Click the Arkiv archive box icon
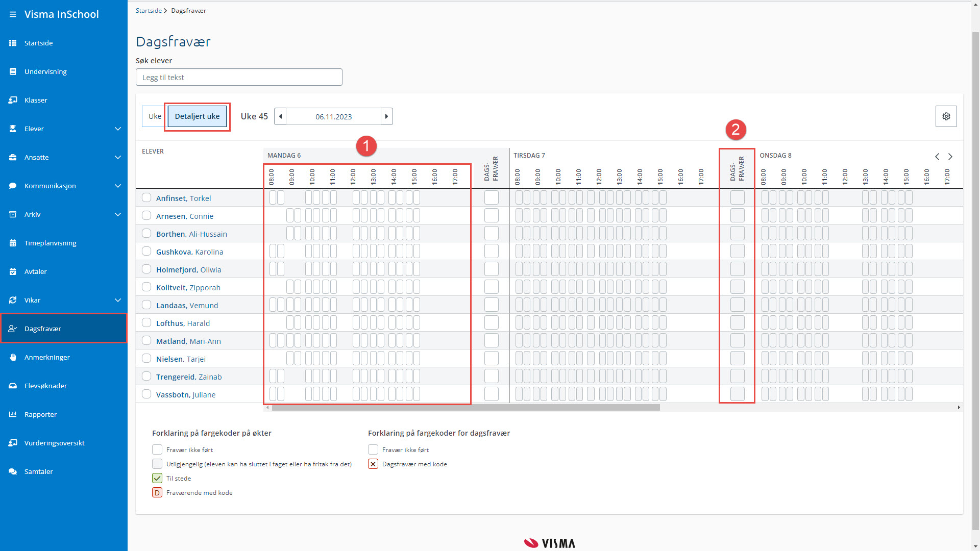Viewport: 980px width, 551px height. tap(13, 214)
